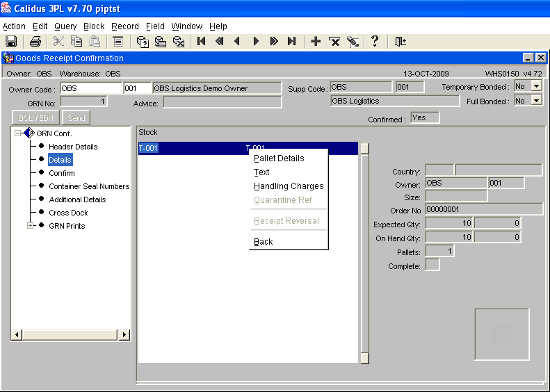Click the Goods Receipt Confirmation window icon
This screenshot has height=392, width=550.
pyautogui.click(x=8, y=58)
